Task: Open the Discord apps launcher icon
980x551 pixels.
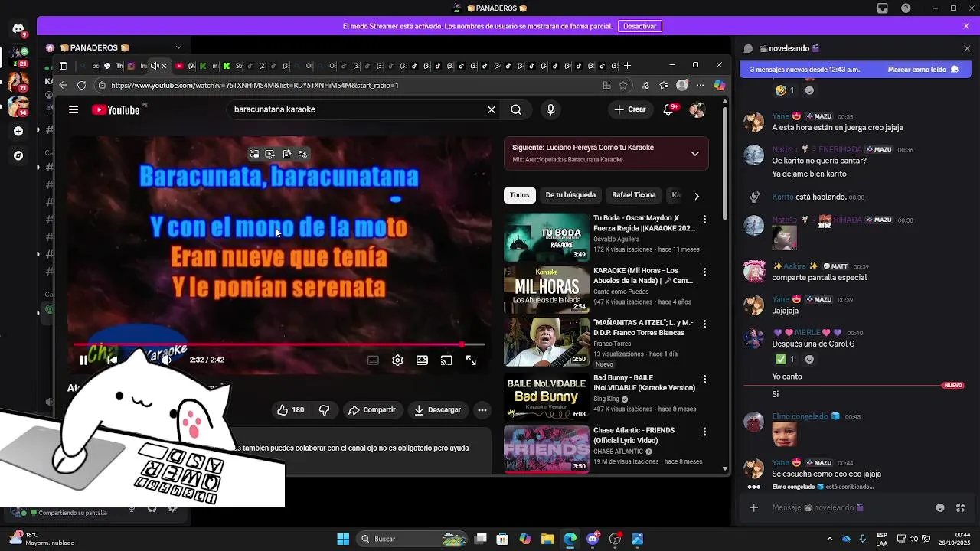Action: click(960, 507)
